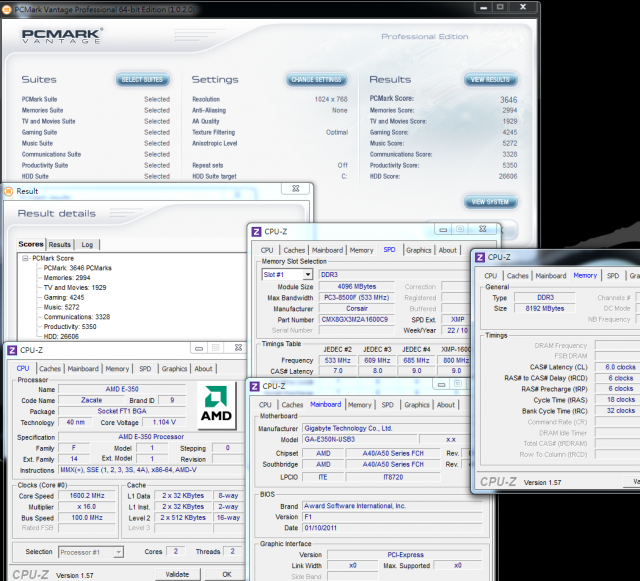Click the processor Name field 'AMD E-350'
The width and height of the screenshot is (640, 581).
coord(122,389)
